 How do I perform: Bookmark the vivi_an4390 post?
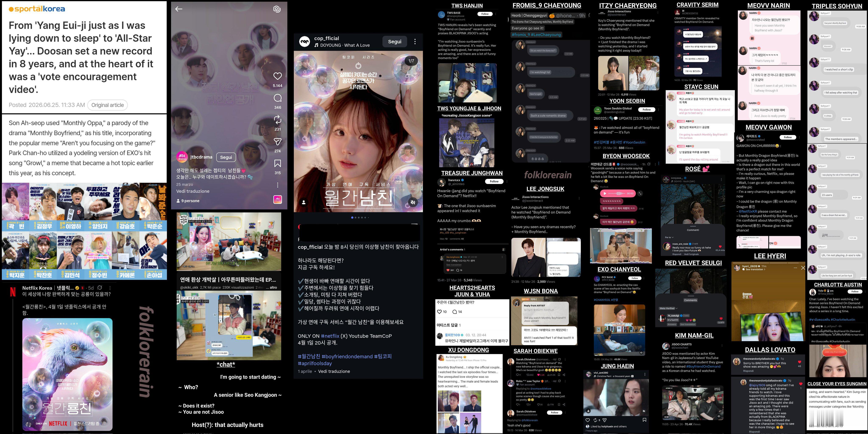tap(644, 420)
